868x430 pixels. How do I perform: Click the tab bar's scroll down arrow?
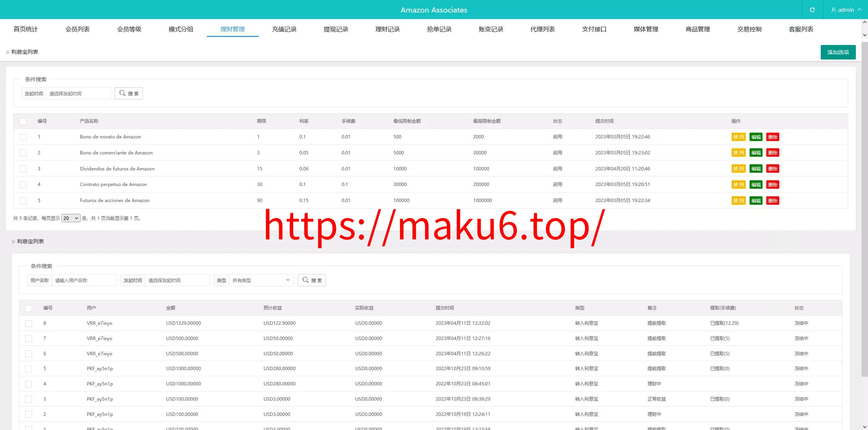(865, 35)
